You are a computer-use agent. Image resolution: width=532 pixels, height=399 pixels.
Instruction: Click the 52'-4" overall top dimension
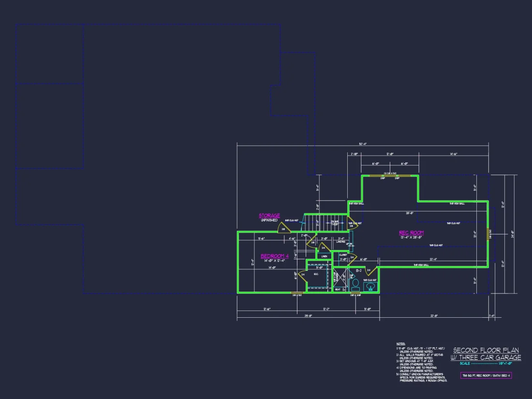[x=363, y=144]
